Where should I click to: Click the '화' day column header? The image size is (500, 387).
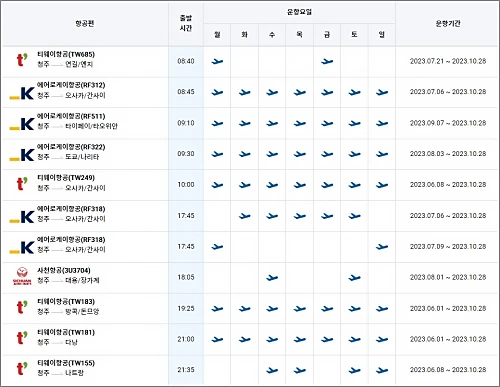(245, 34)
